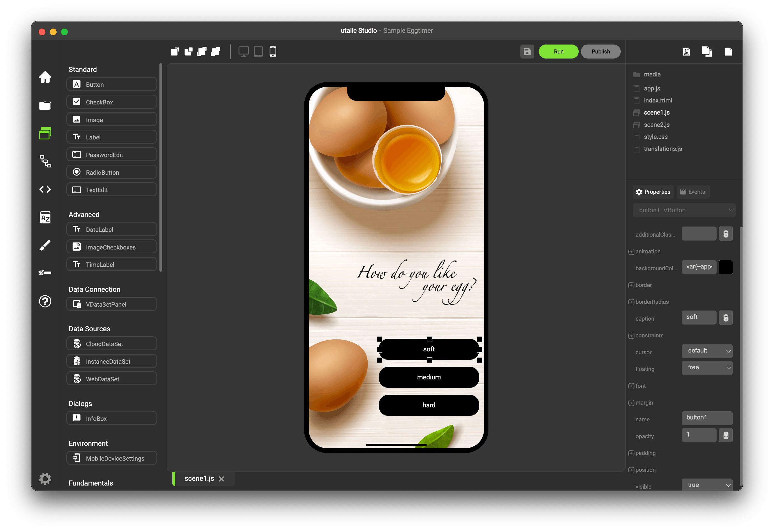774x532 pixels.
Task: Switch to the Events tab
Action: coord(693,192)
